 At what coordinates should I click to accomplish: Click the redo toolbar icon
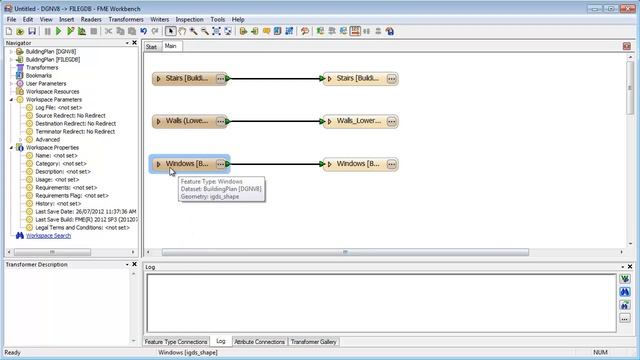[155, 31]
